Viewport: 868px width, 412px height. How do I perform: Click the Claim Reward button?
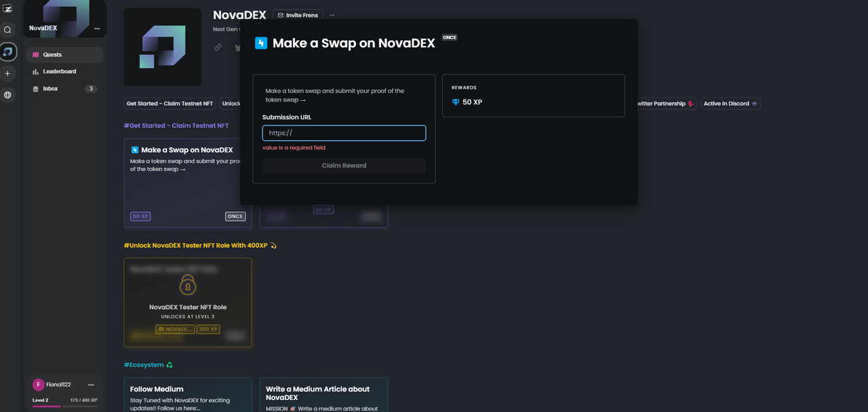pos(344,165)
